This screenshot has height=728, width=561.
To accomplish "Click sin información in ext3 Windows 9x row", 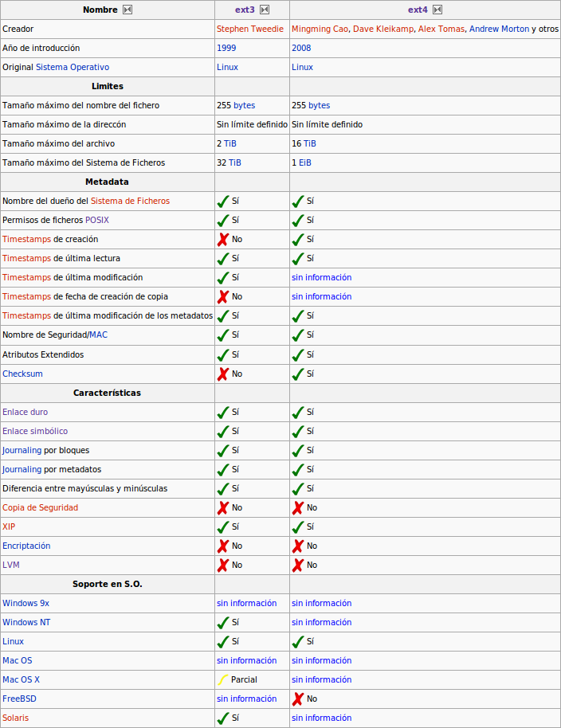I will point(247,603).
